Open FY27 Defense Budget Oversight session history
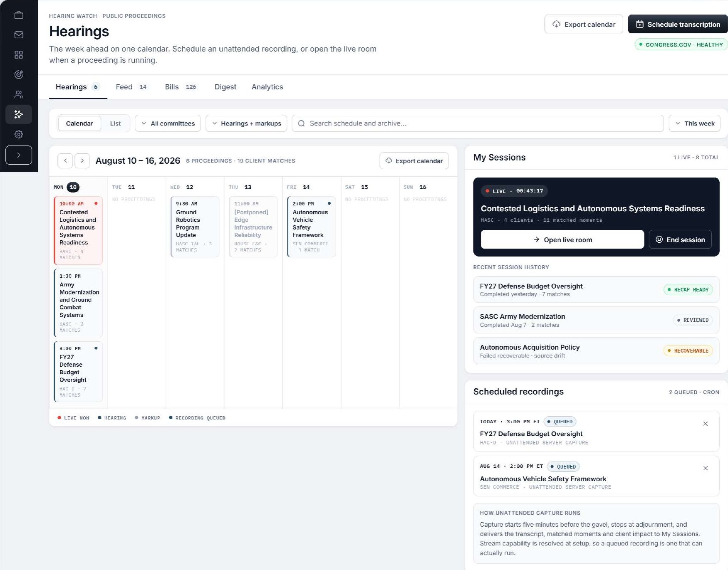 pos(596,290)
